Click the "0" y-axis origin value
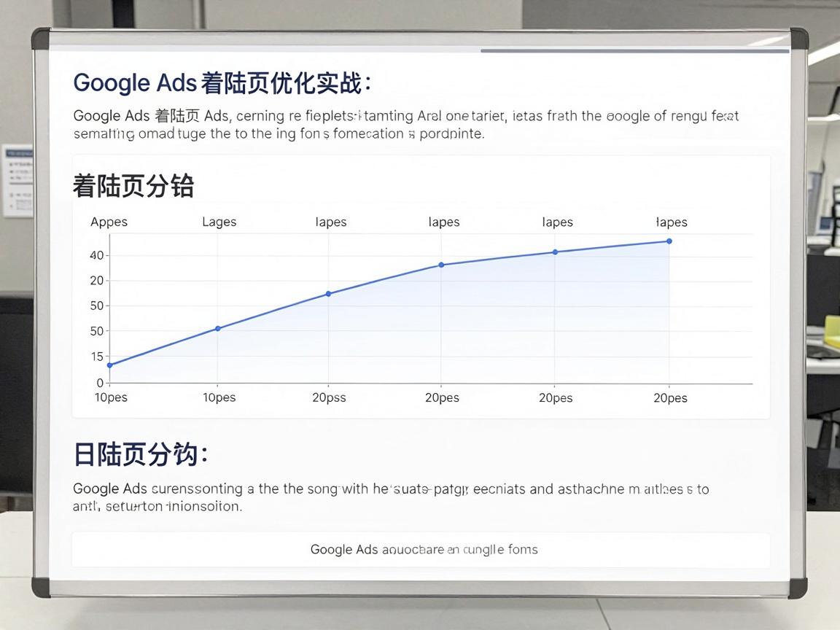The image size is (840, 630). (100, 383)
